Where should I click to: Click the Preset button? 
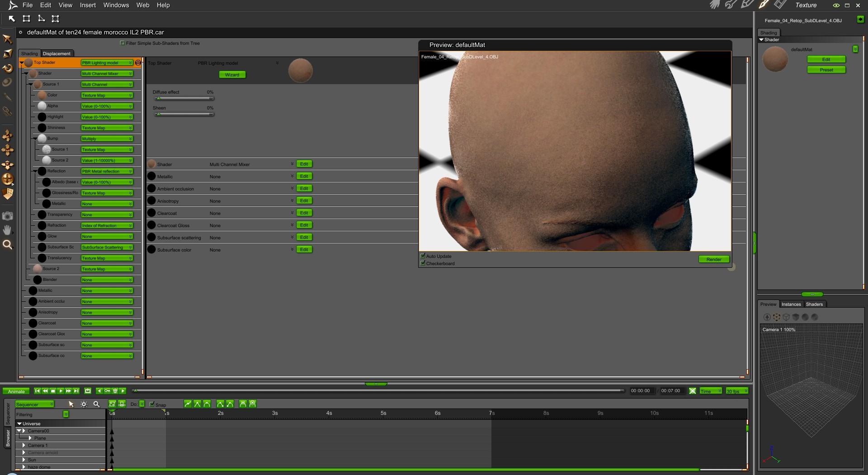(x=826, y=70)
